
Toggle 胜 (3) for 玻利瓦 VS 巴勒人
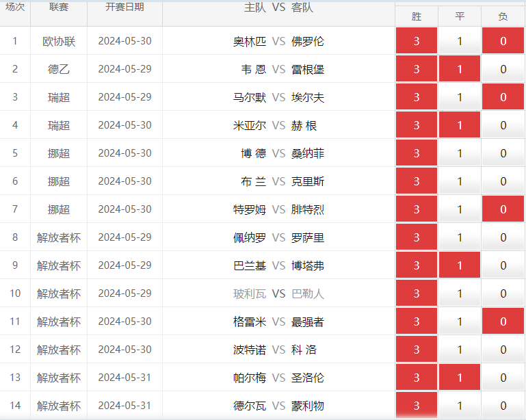click(x=417, y=293)
